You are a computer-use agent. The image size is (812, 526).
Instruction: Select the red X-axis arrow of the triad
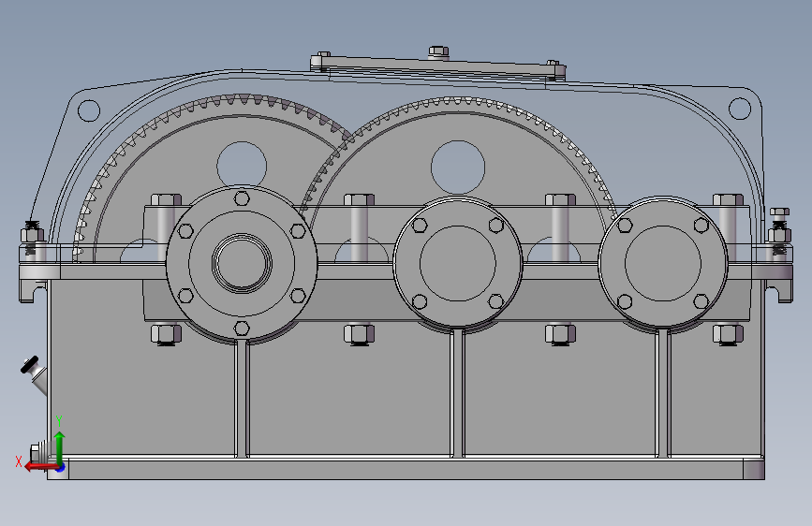click(x=40, y=466)
